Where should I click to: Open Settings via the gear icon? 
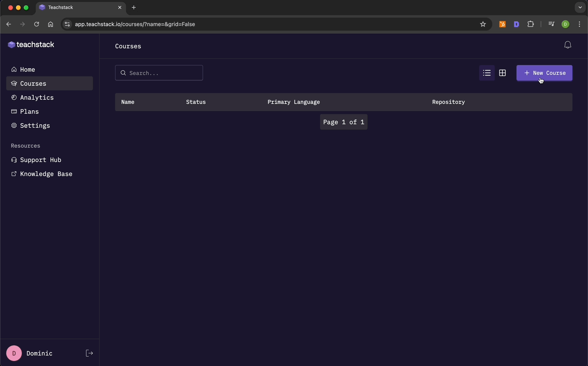pyautogui.click(x=14, y=125)
